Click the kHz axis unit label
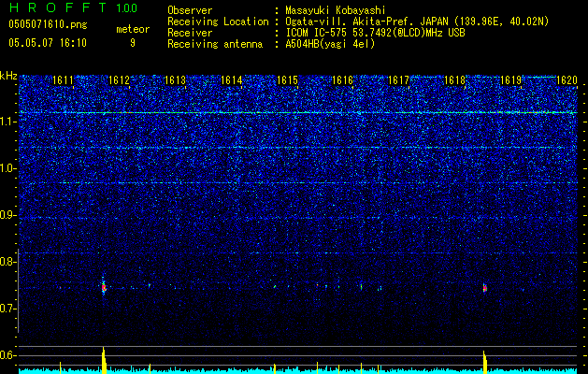Viewport: 588px width, 374px height. [8, 76]
